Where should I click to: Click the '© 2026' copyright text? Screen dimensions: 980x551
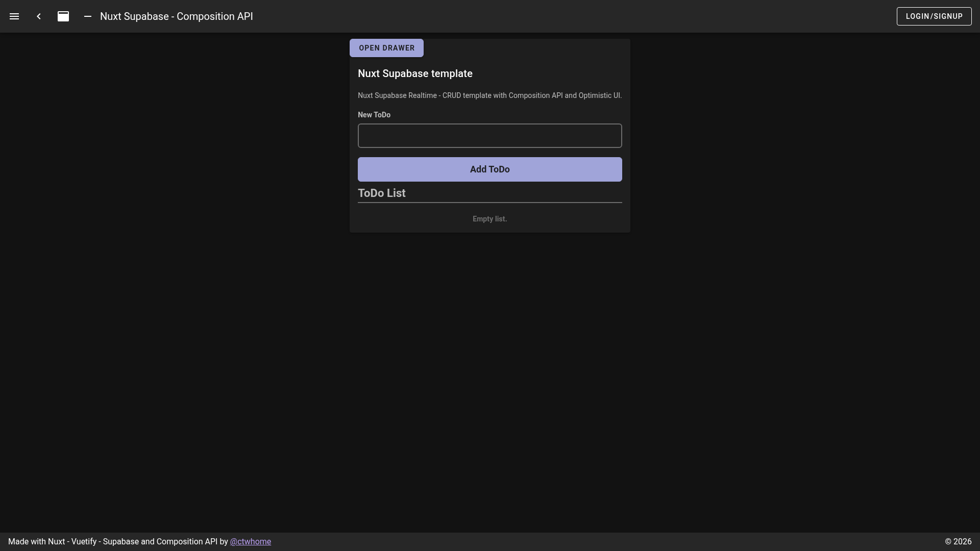[x=958, y=542]
